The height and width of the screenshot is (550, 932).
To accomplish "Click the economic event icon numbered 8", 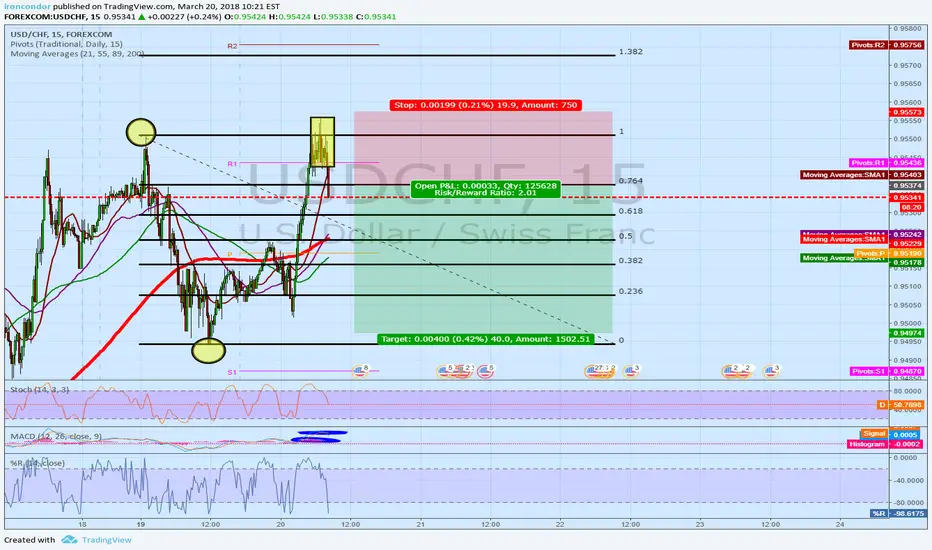I will point(360,371).
